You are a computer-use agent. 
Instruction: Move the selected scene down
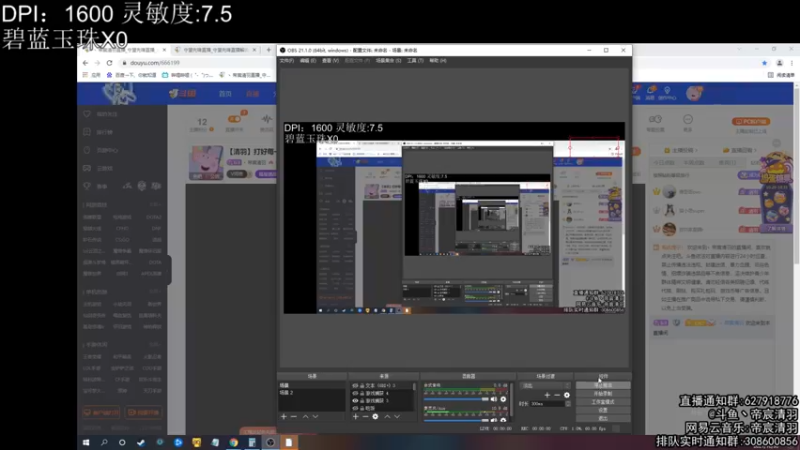coord(315,417)
